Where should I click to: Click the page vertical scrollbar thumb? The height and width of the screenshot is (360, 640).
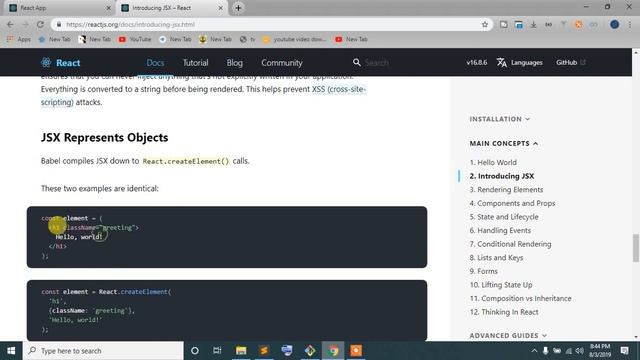636,248
